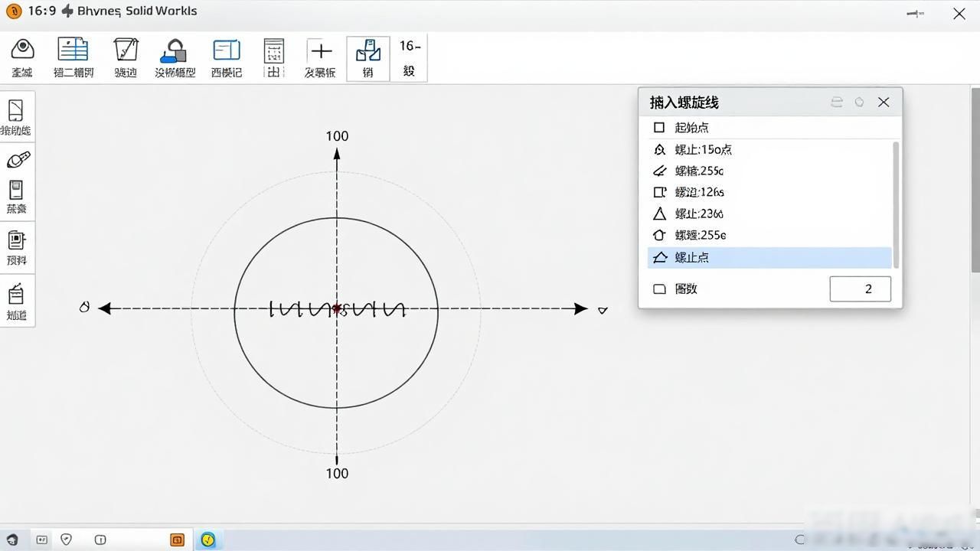This screenshot has width=980, height=551.
Task: Open the document-list icon in left sidebar
Action: (16, 241)
